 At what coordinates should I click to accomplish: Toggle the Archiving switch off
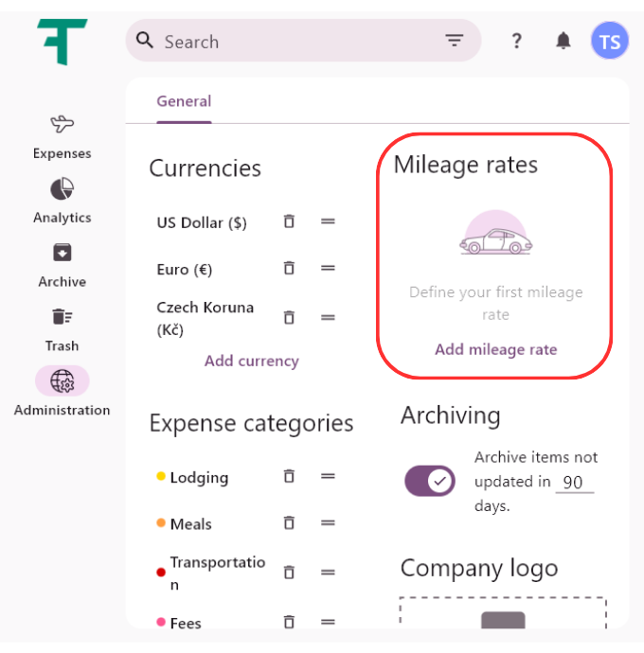pyautogui.click(x=429, y=481)
